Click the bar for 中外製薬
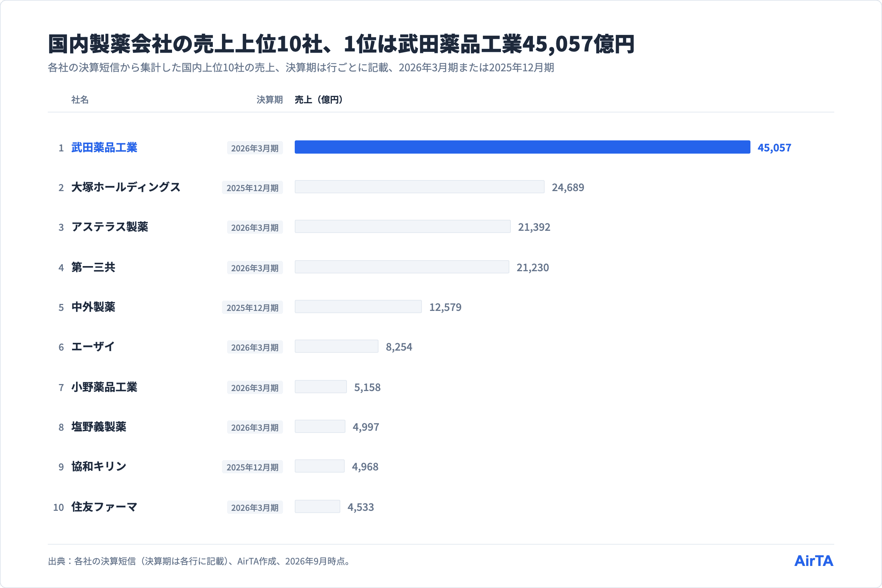 coord(358,307)
